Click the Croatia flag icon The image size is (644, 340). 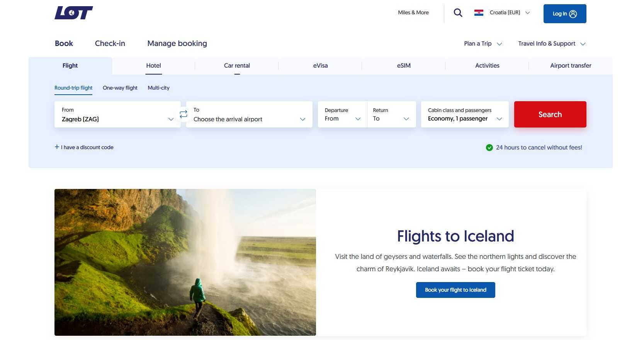pyautogui.click(x=479, y=13)
